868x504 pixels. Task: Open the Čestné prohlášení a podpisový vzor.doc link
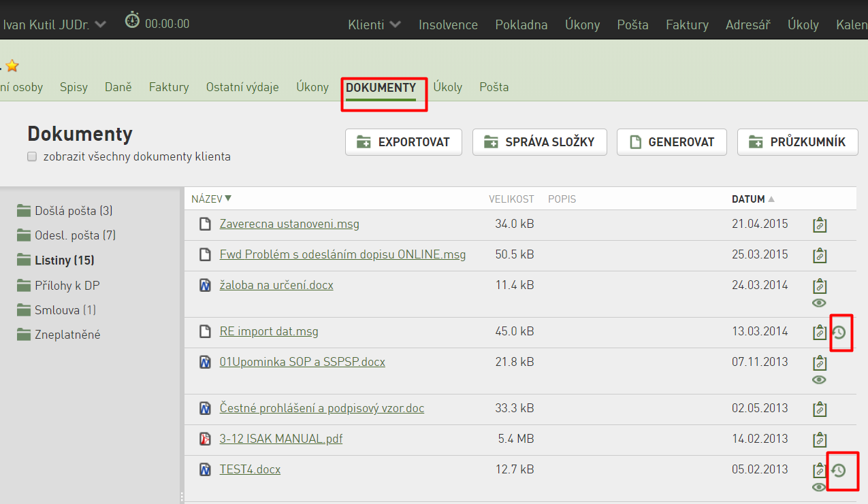pyautogui.click(x=322, y=408)
